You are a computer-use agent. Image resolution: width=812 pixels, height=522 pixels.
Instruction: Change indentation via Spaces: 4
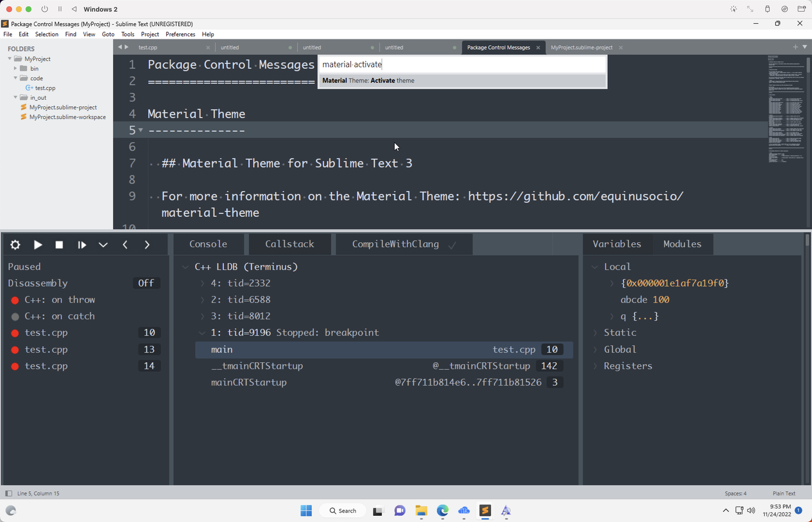735,493
